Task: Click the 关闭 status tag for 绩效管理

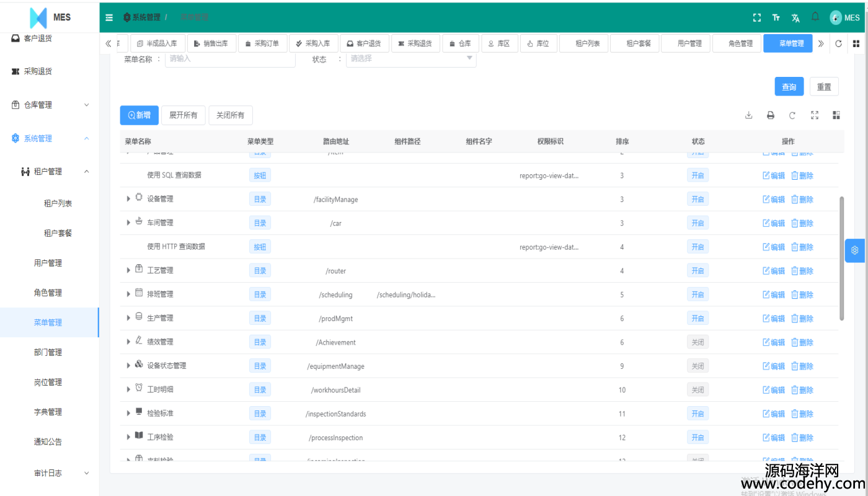Action: (x=697, y=342)
